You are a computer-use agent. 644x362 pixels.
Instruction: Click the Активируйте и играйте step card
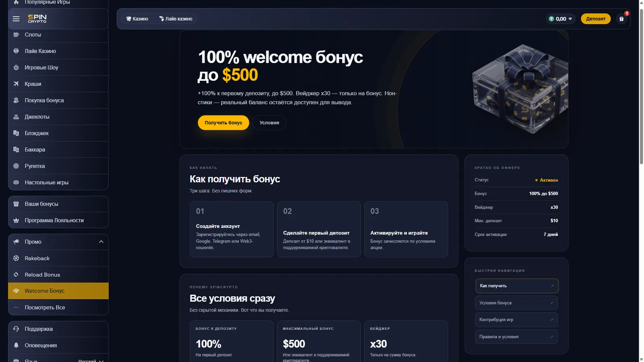[406, 229]
